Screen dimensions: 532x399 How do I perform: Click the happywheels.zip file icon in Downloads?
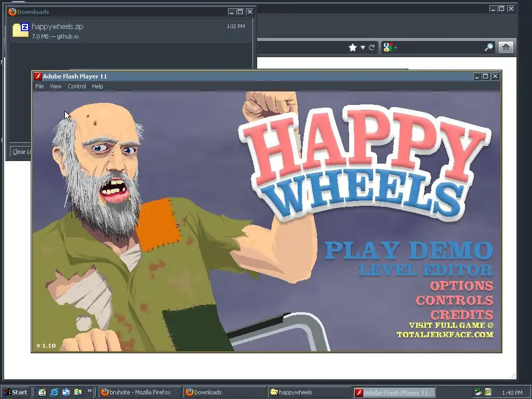(20, 30)
